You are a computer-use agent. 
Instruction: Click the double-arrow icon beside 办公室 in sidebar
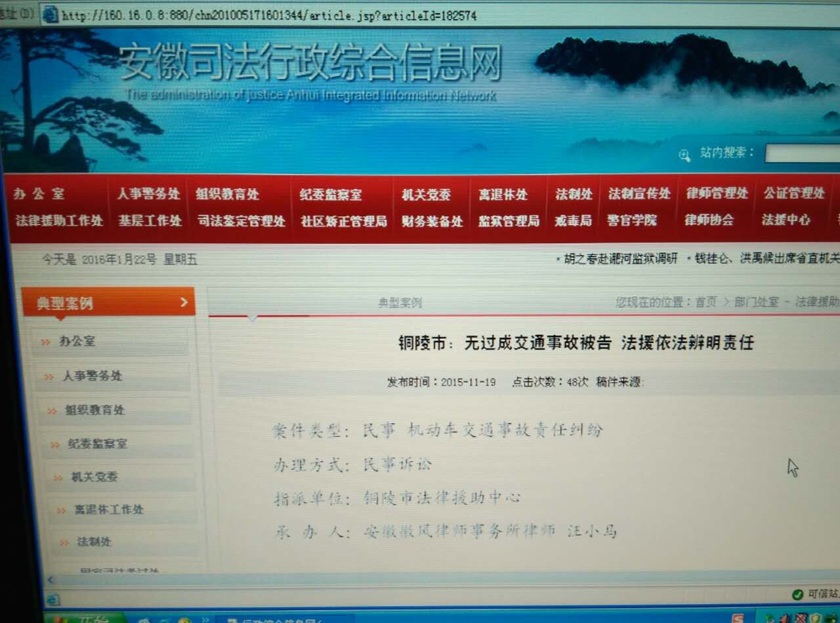(45, 342)
